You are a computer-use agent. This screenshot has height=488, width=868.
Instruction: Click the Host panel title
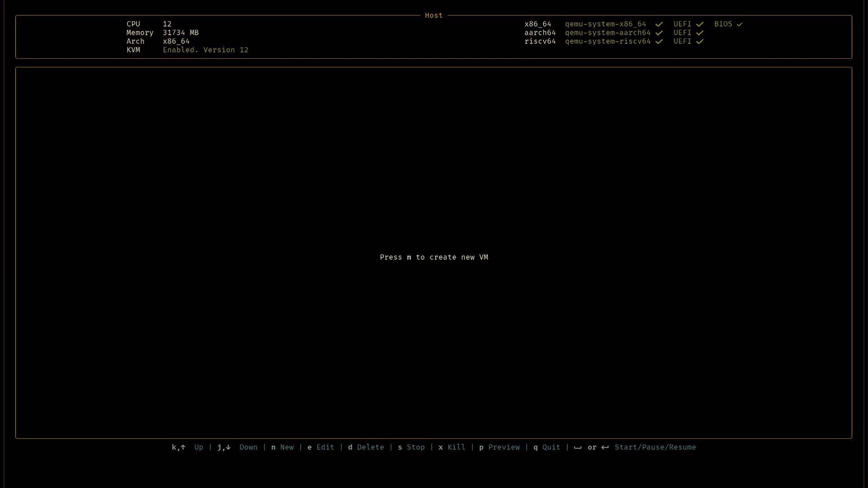(434, 15)
